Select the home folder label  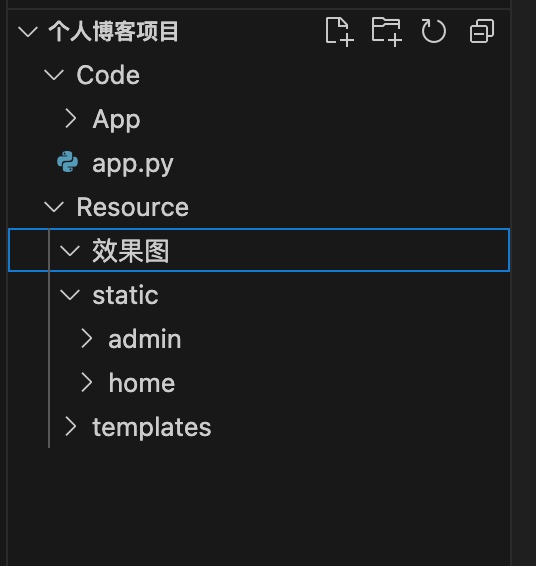(142, 383)
